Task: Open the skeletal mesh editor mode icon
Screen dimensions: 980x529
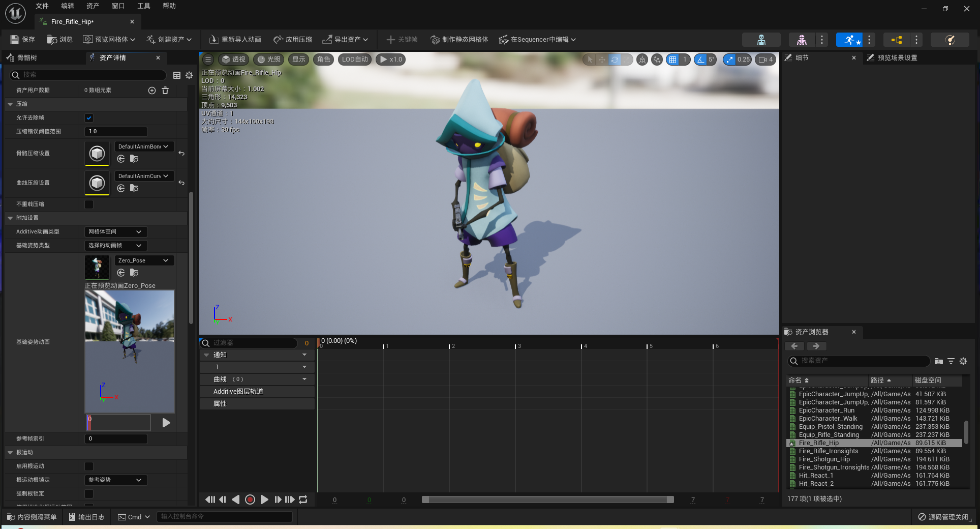Action: click(x=802, y=40)
